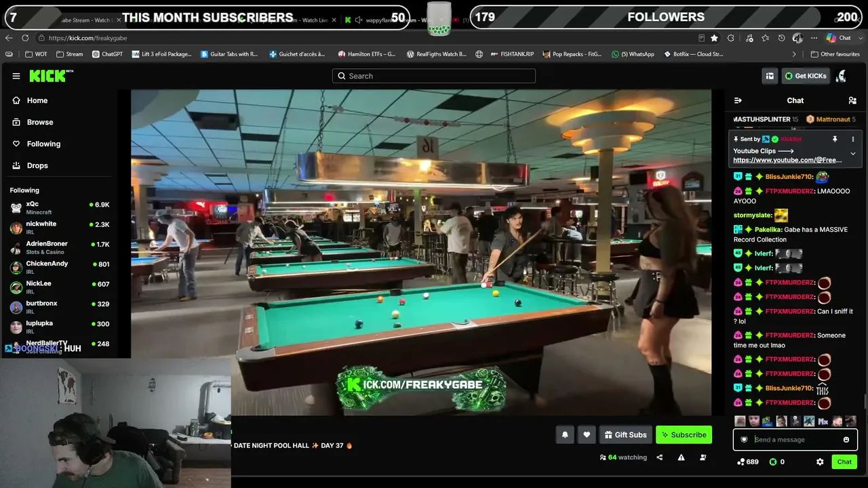The width and height of the screenshot is (868, 488).
Task: Open burtbronx channel in Following list
Action: (x=60, y=307)
